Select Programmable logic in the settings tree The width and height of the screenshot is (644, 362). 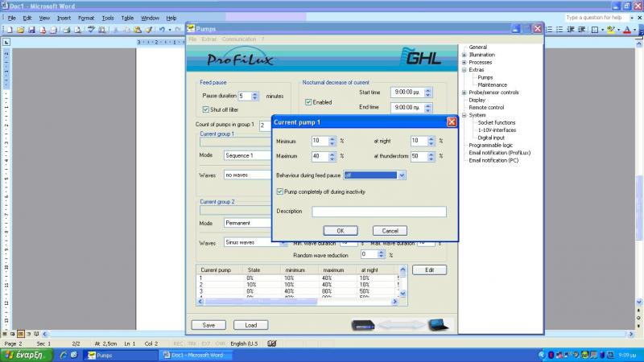490,146
